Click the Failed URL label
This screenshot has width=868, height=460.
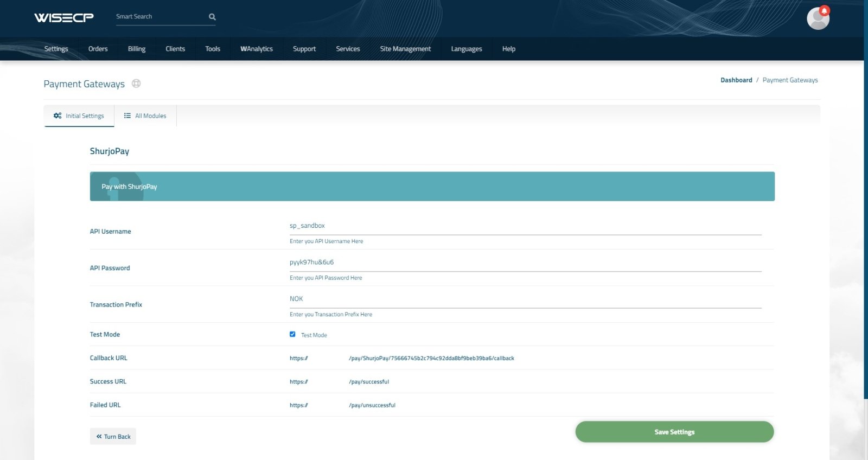click(x=105, y=405)
